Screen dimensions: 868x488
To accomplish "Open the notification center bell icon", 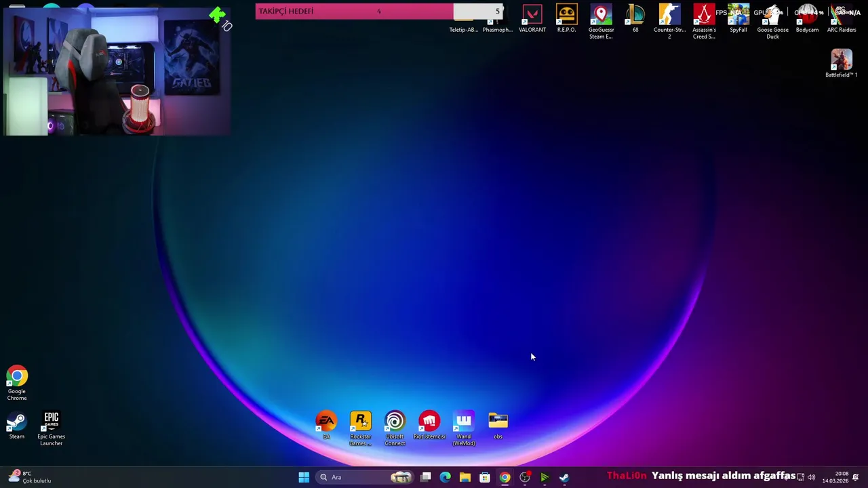I will (x=856, y=477).
